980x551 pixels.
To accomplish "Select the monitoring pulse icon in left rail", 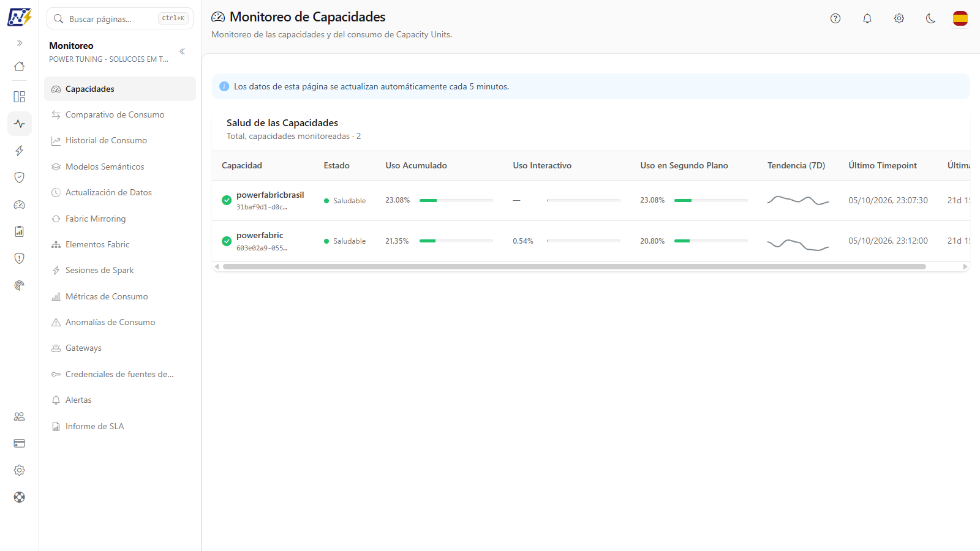I will click(x=20, y=124).
